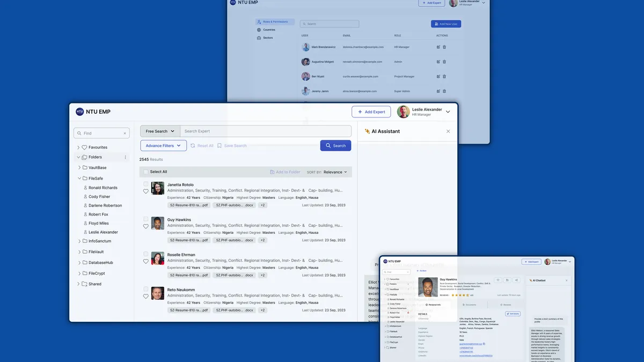644x362 pixels.
Task: Collapse the FileSafe folder
Action: point(78,178)
